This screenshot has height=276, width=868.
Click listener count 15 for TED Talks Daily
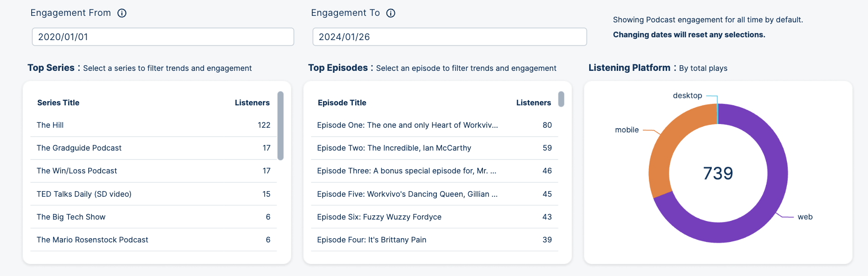point(266,194)
